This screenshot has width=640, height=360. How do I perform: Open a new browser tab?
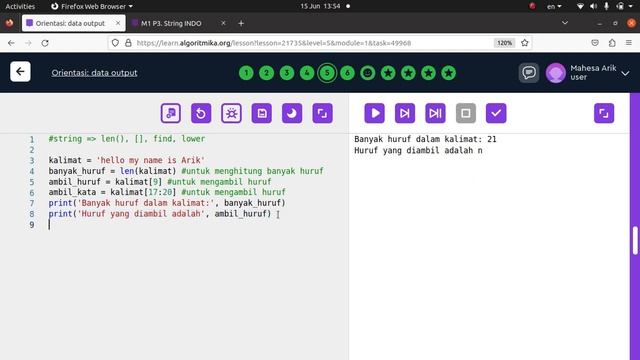tap(241, 23)
